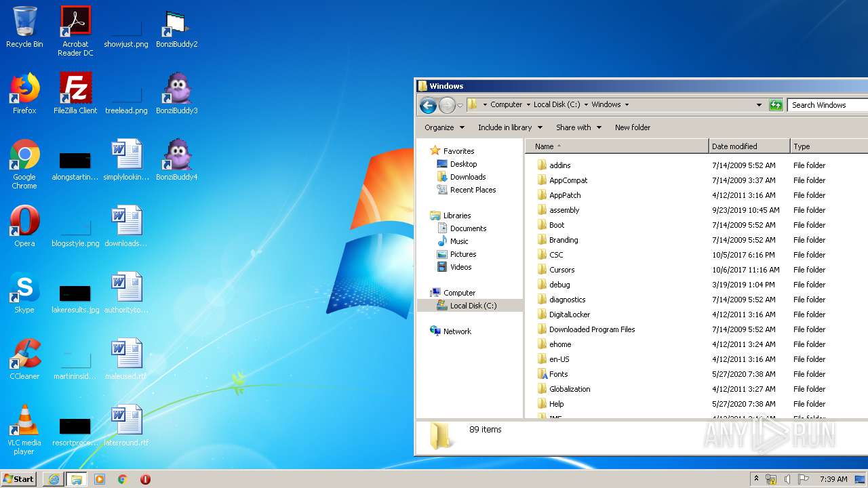
Task: Sort by the Name column header
Action: pos(617,146)
